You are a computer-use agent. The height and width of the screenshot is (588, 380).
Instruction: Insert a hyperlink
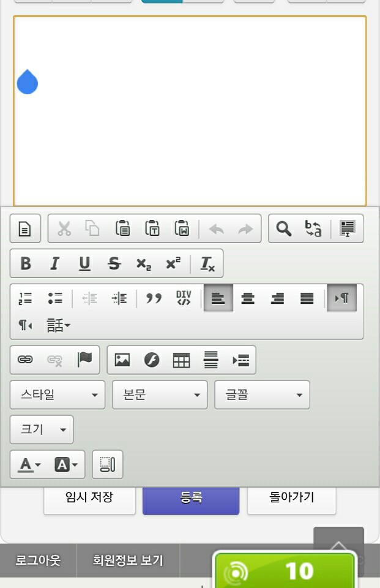25,360
